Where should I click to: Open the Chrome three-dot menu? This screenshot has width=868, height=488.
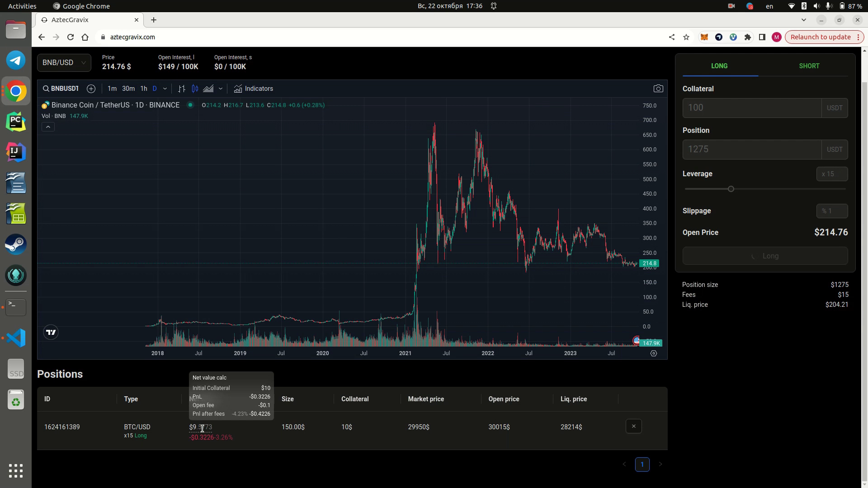tap(858, 37)
